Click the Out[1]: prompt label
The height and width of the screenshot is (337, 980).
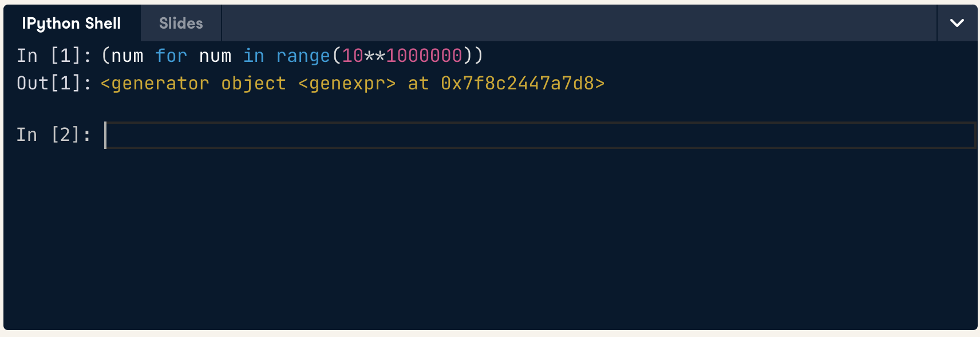tap(54, 83)
